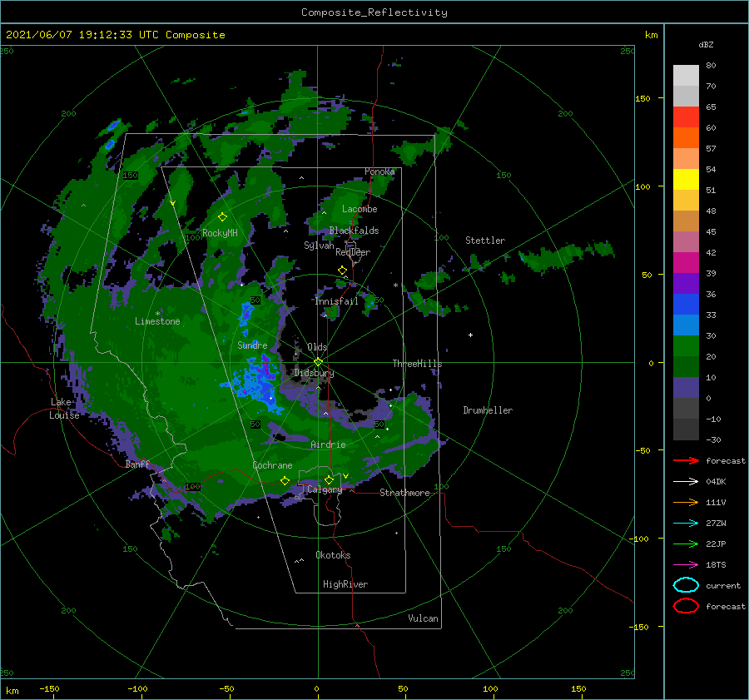Click the Sylvan label
749x700 pixels.
319,246
